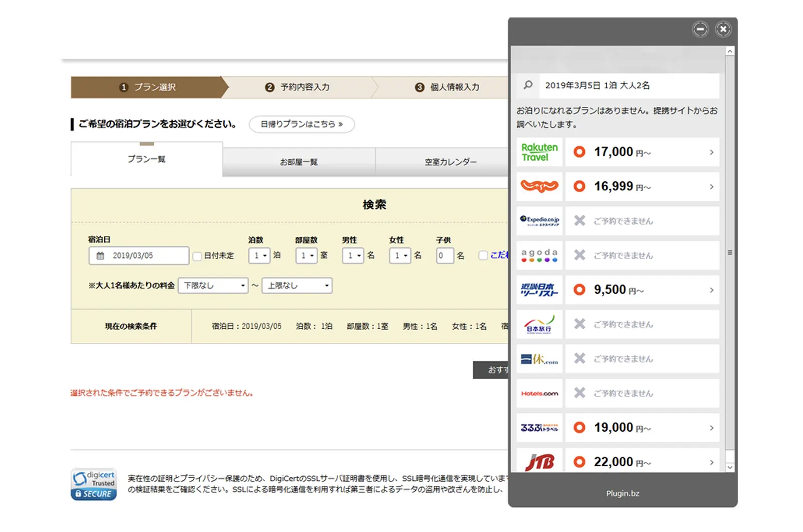The width and height of the screenshot is (803, 532).
Task: Select the Ikkyu.com logo
Action: 539,358
